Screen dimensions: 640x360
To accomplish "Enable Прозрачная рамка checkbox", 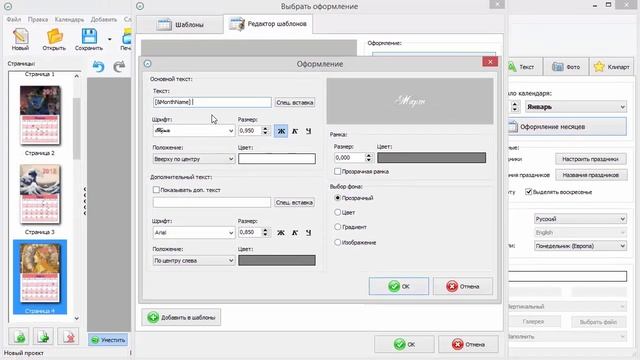I will coord(338,171).
